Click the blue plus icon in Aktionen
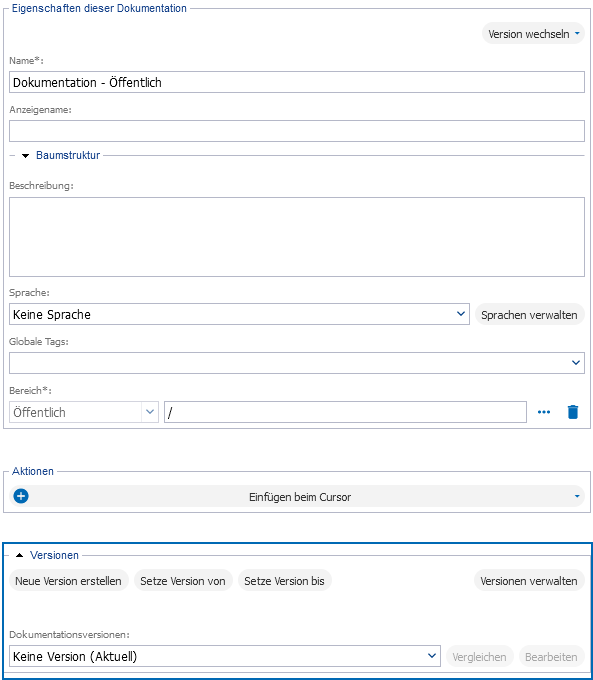Image resolution: width=593 pixels, height=680 pixels. point(21,496)
